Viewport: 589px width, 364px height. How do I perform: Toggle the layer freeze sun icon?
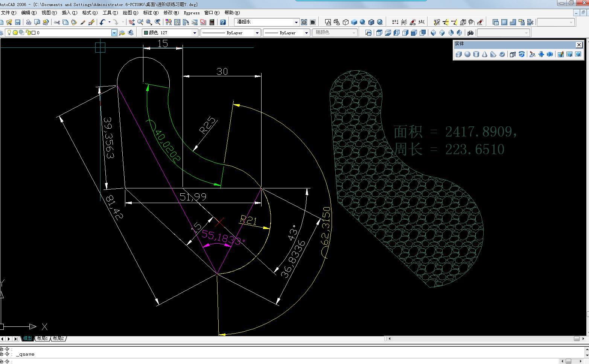(15, 33)
